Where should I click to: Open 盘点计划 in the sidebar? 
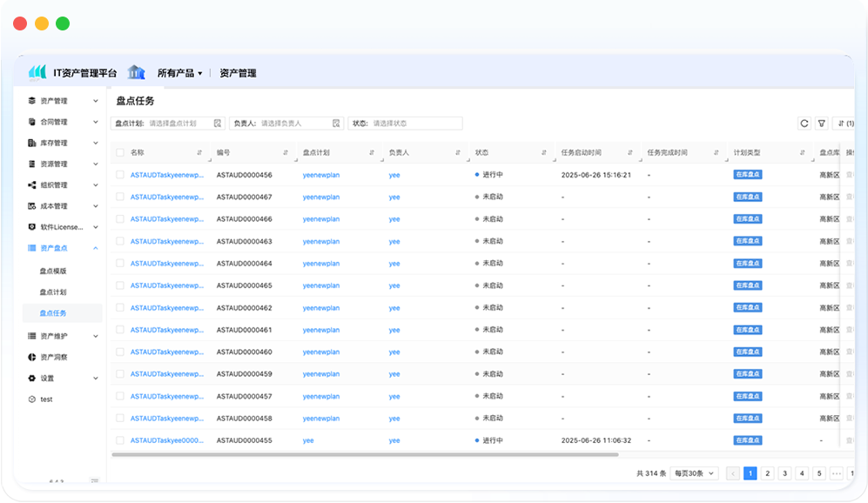(53, 292)
